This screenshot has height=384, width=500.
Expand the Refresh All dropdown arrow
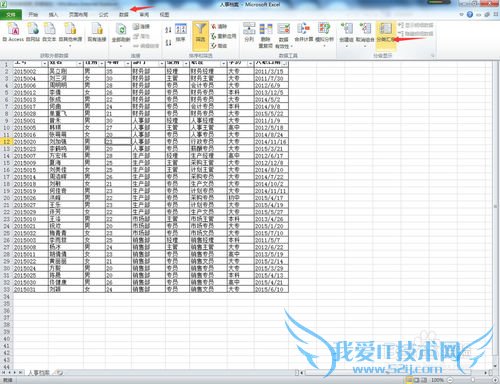121,46
